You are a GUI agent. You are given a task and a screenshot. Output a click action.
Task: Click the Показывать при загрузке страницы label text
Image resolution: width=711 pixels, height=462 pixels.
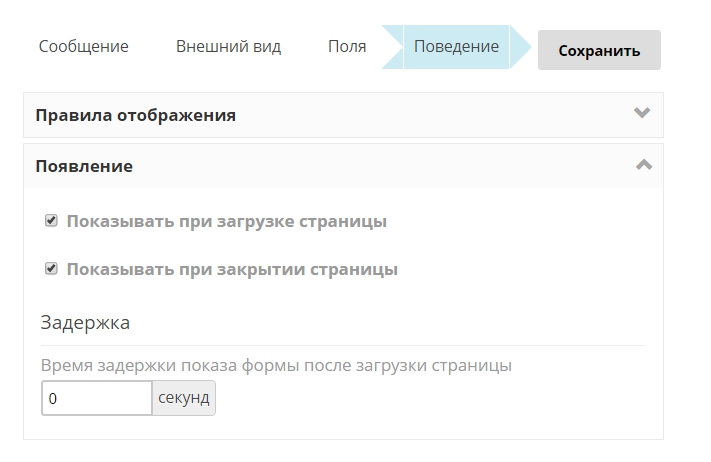click(x=226, y=221)
